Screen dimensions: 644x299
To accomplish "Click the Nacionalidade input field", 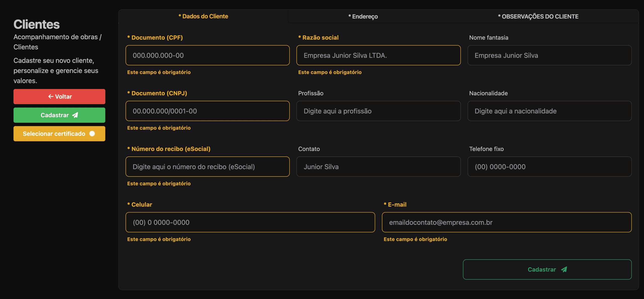I will click(549, 111).
